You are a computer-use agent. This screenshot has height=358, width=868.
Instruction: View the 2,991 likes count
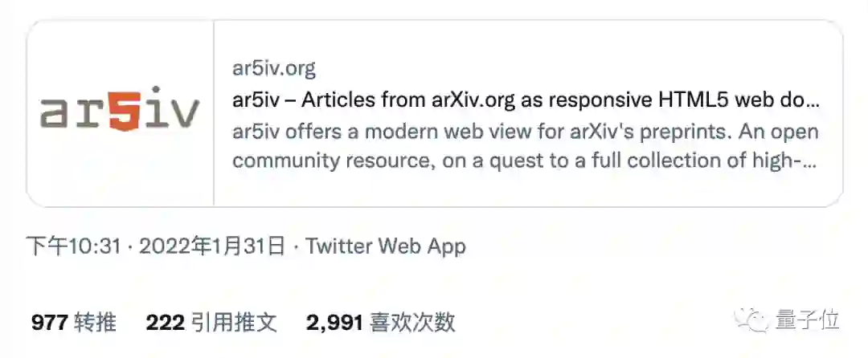point(335,322)
